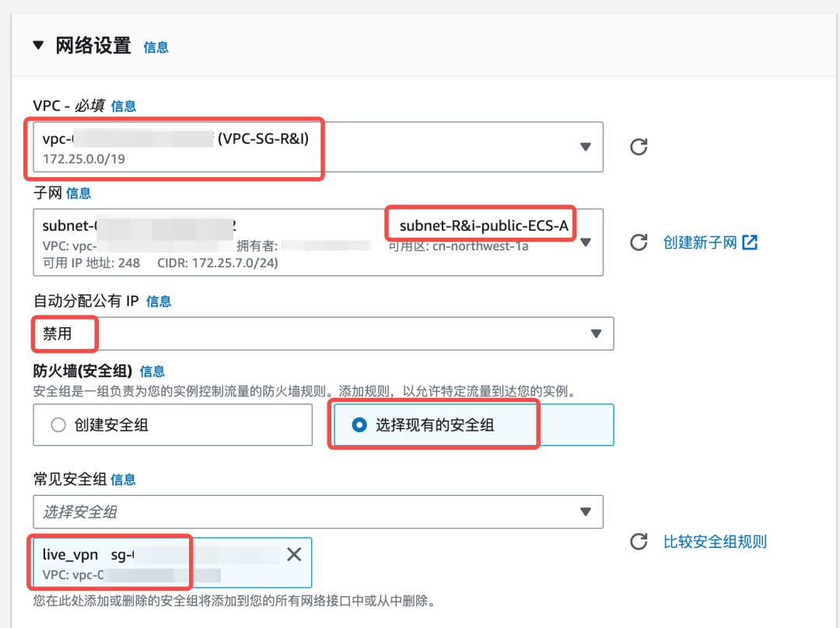Open the VPC selection dropdown
This screenshot has width=840, height=628.
pyautogui.click(x=596, y=147)
